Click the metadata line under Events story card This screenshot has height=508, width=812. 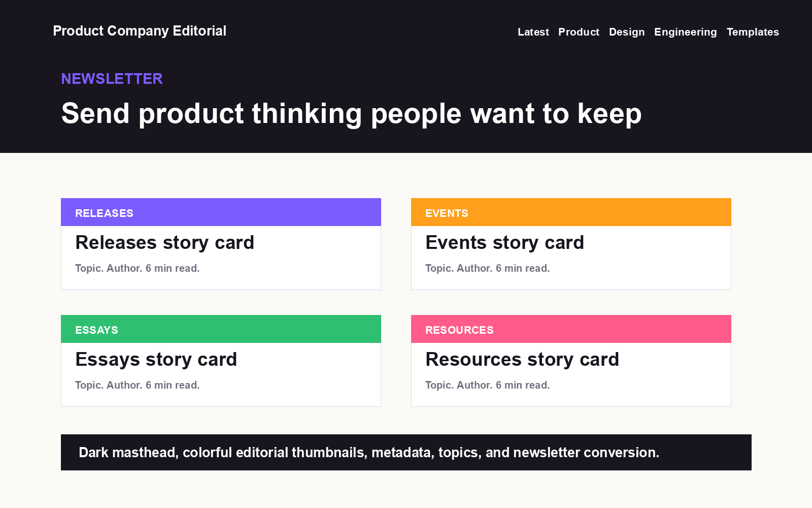(488, 268)
